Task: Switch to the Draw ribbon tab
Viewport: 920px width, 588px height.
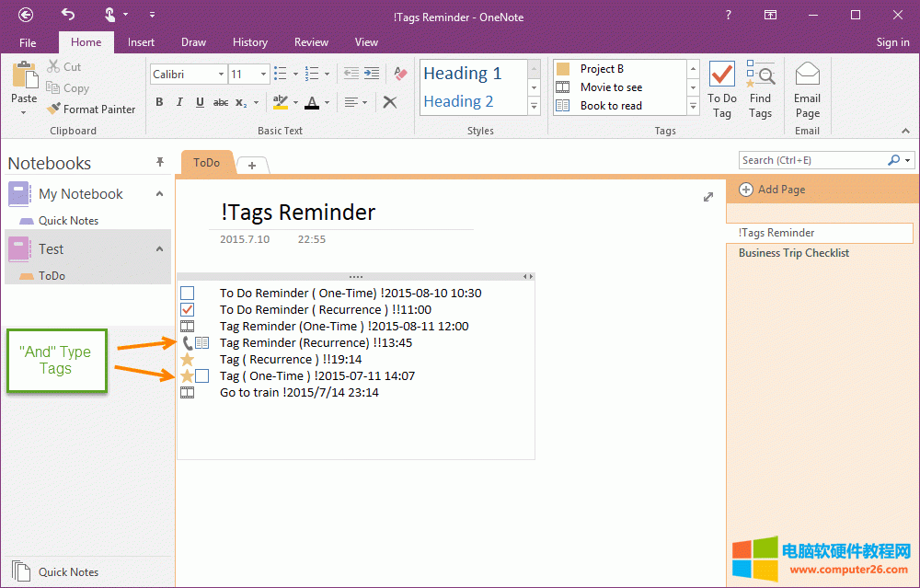Action: point(193,42)
